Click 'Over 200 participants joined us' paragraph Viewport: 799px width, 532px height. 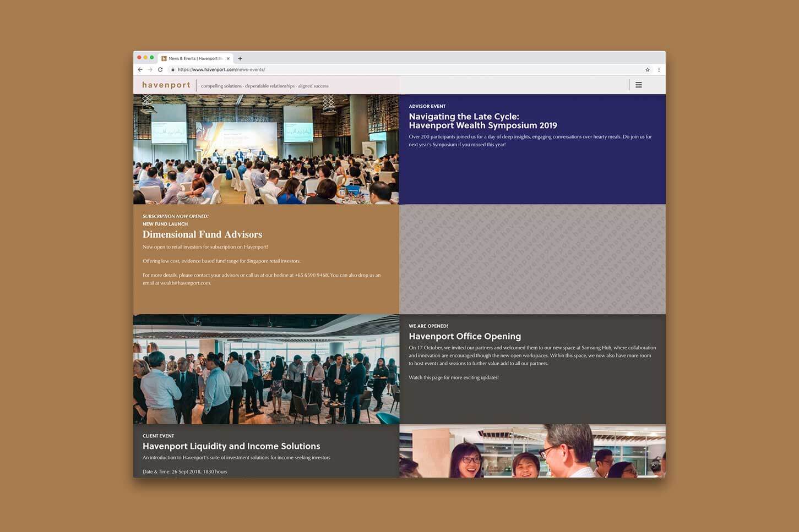tap(530, 140)
